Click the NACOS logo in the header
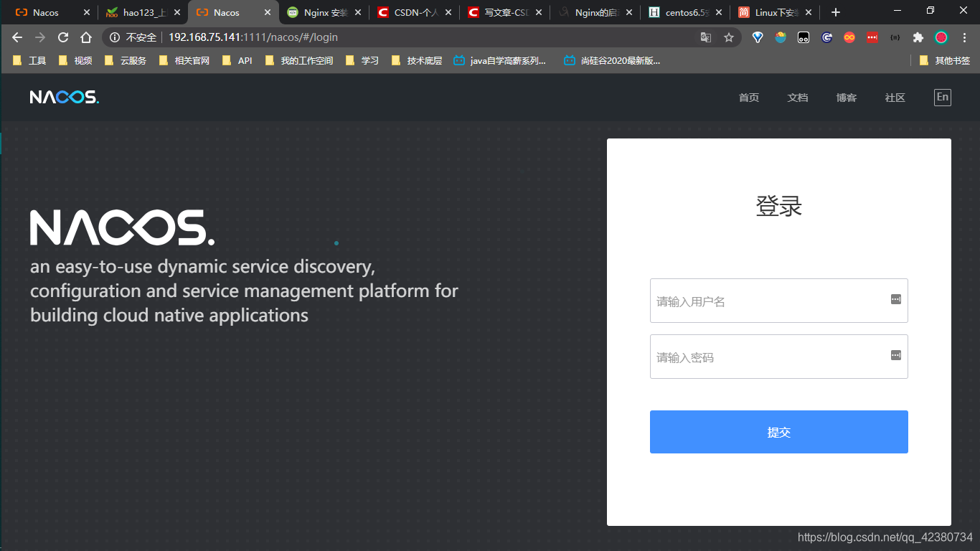This screenshot has width=980, height=551. pos(65,98)
